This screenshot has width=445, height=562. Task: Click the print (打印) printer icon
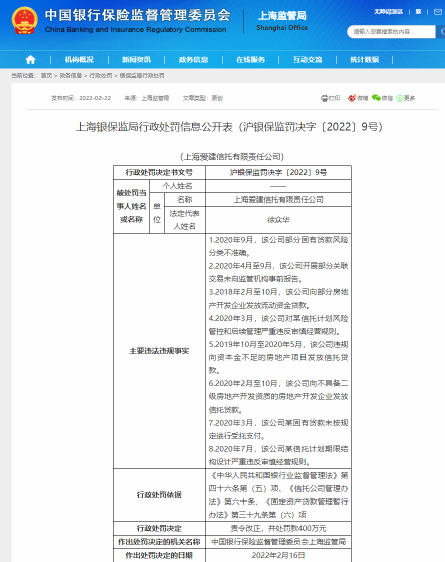coord(324,98)
